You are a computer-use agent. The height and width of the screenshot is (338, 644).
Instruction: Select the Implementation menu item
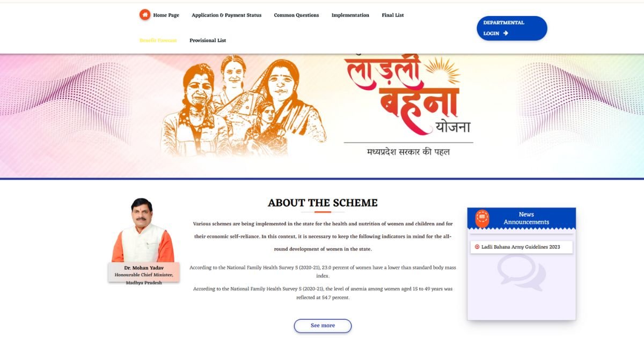point(350,15)
